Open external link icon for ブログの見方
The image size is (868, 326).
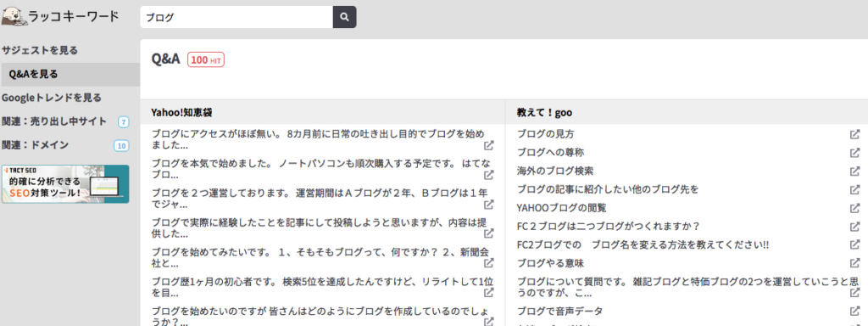[854, 134]
